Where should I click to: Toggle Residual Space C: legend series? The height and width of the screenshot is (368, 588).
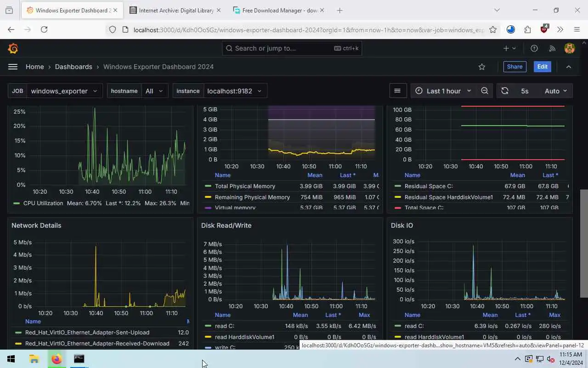(429, 186)
